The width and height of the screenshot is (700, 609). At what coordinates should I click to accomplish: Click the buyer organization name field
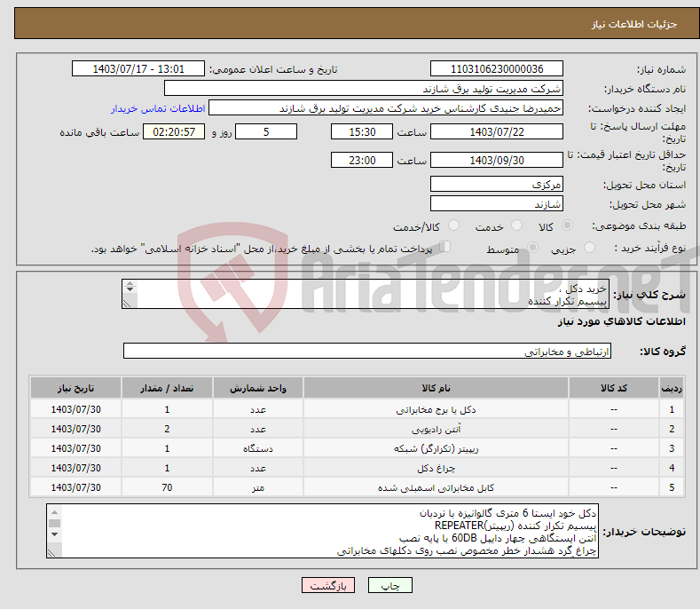pos(364,89)
